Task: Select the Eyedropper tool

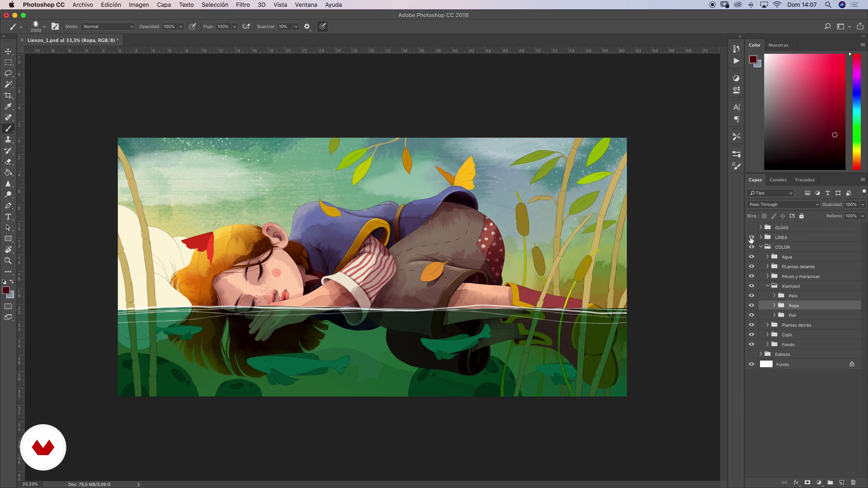Action: click(8, 106)
